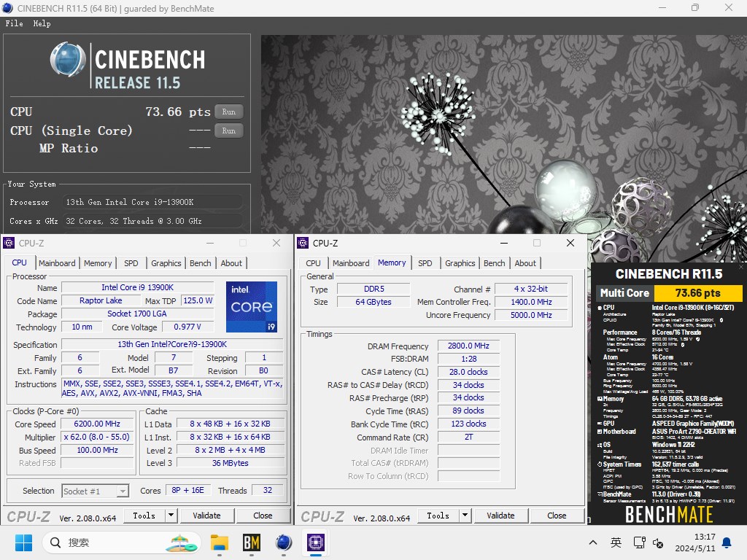747x560 pixels.
Task: Run the CPU multi-core benchmark
Action: (228, 112)
